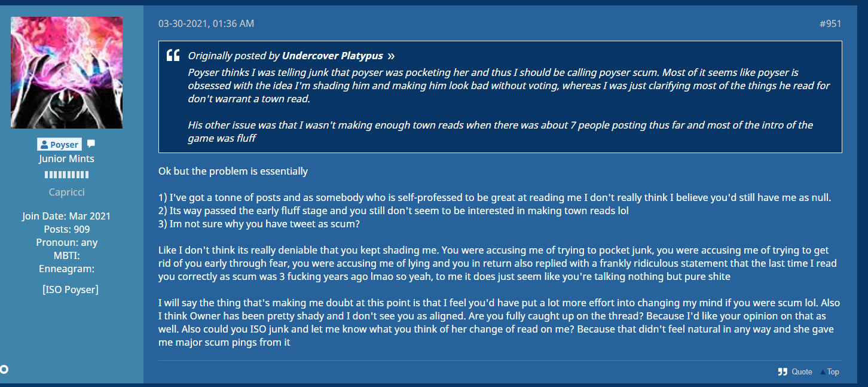868x387 pixels.
Task: Click the Capricci label in user panel
Action: [66, 193]
